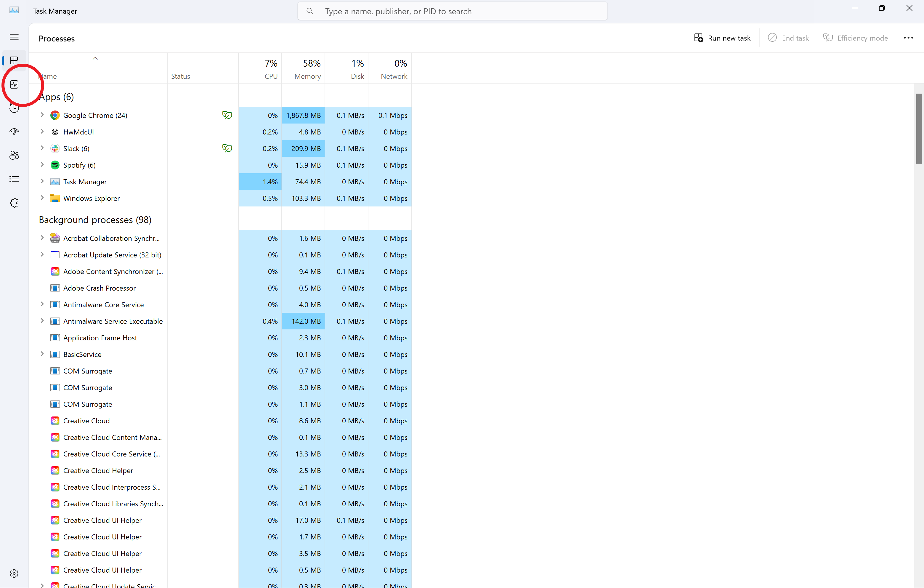The width and height of the screenshot is (924, 588).
Task: Expand Antimalware Service Executable row
Action: tap(42, 321)
